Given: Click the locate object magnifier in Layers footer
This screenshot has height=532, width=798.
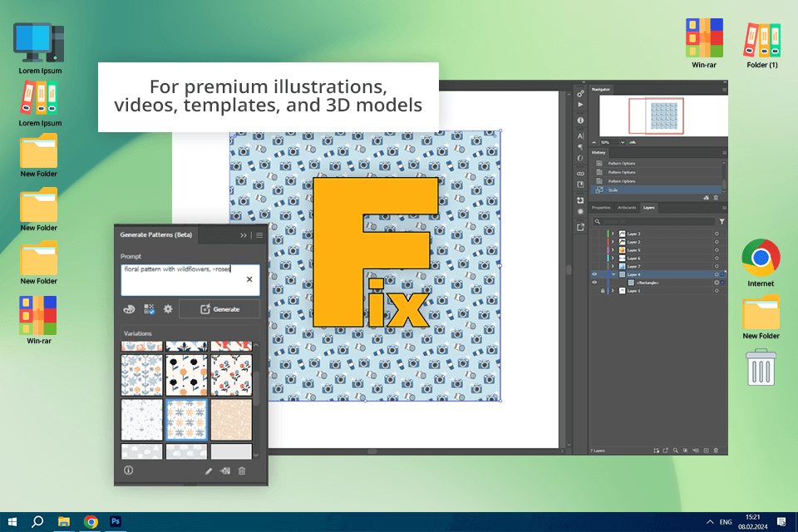Looking at the screenshot, I should click(x=675, y=451).
